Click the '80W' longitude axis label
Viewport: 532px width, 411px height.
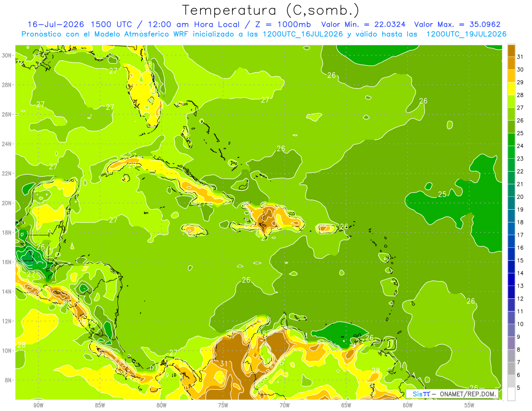point(161,405)
